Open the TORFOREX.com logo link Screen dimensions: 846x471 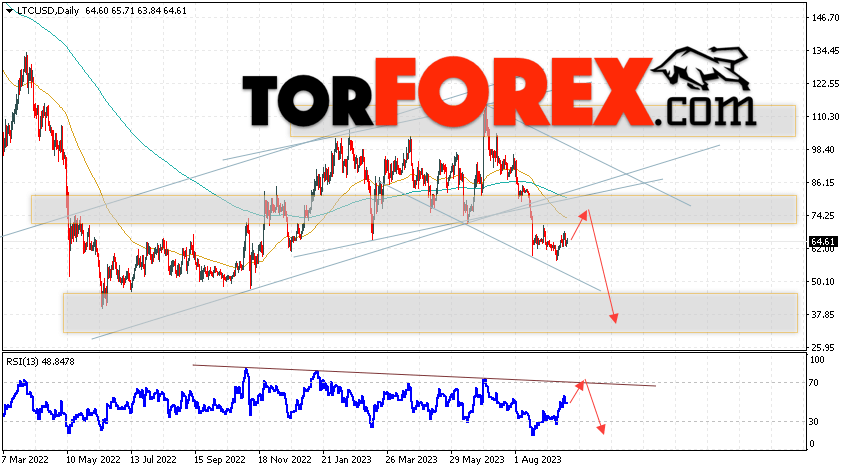[x=499, y=89]
